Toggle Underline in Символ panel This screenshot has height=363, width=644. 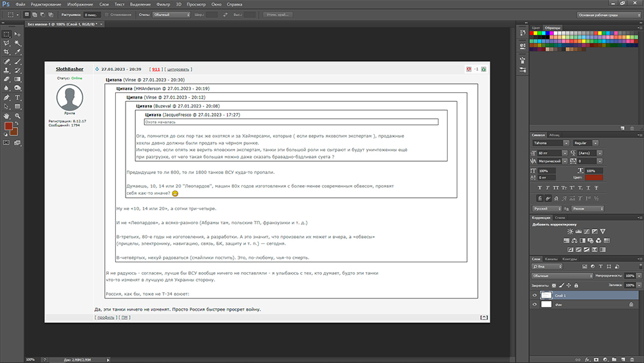588,188
